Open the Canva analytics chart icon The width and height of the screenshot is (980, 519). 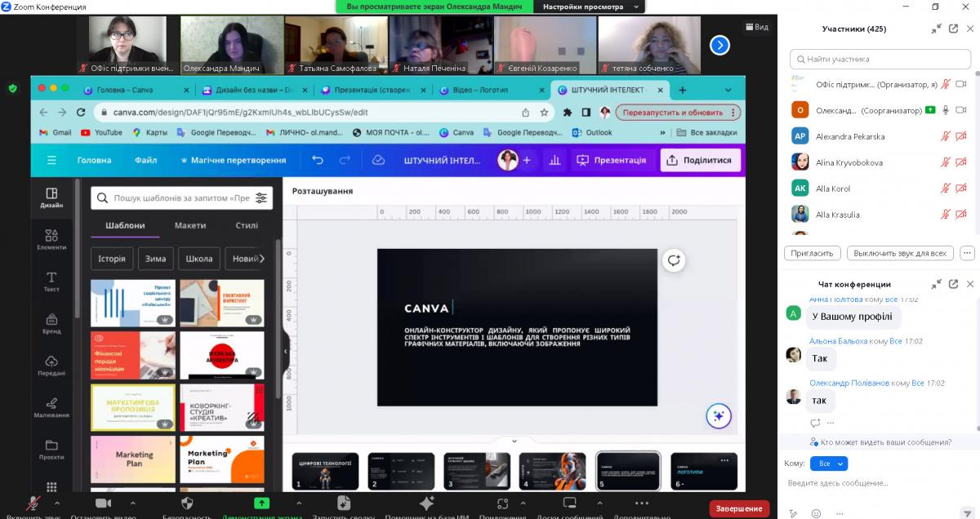point(555,160)
